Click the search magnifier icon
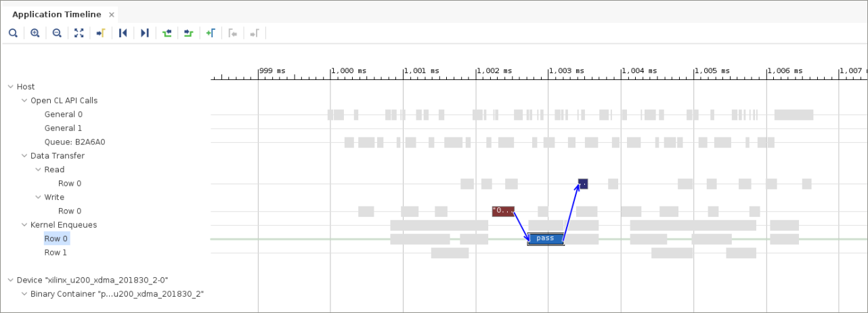 [13, 33]
